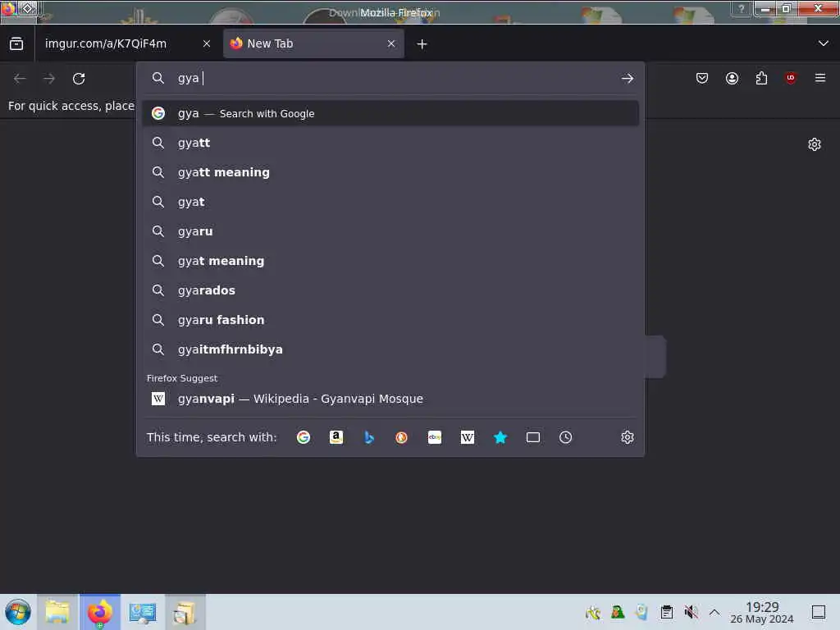Click the Go arrow in address bar
This screenshot has height=630, width=840.
pos(628,79)
